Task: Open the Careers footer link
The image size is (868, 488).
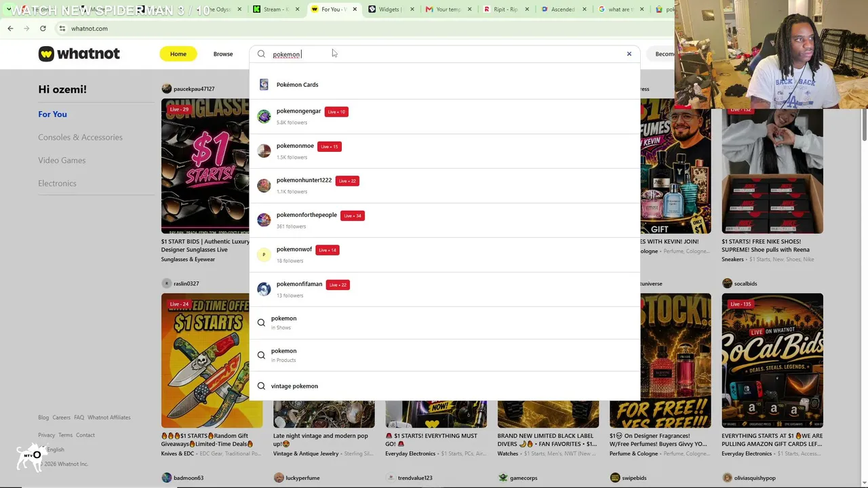Action: point(61,418)
